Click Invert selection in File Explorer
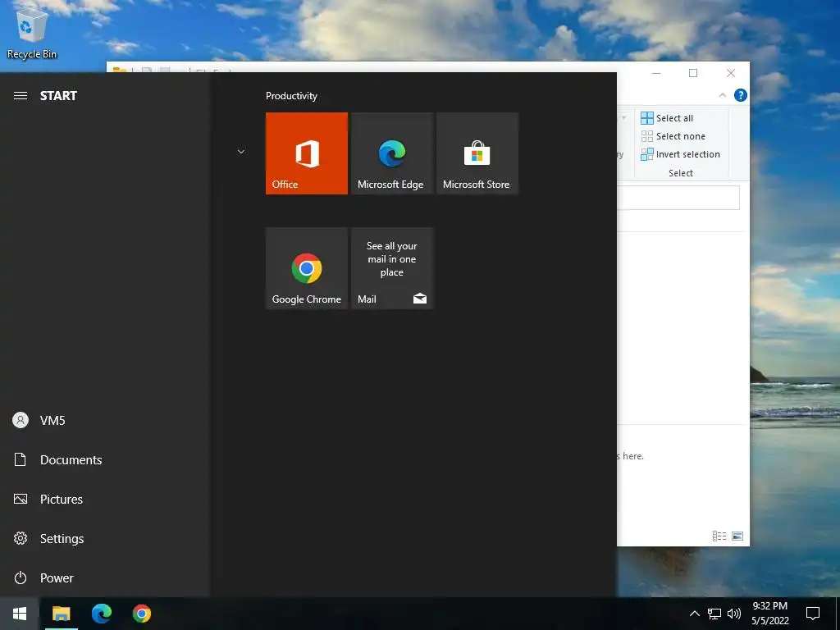The width and height of the screenshot is (840, 630). point(680,154)
